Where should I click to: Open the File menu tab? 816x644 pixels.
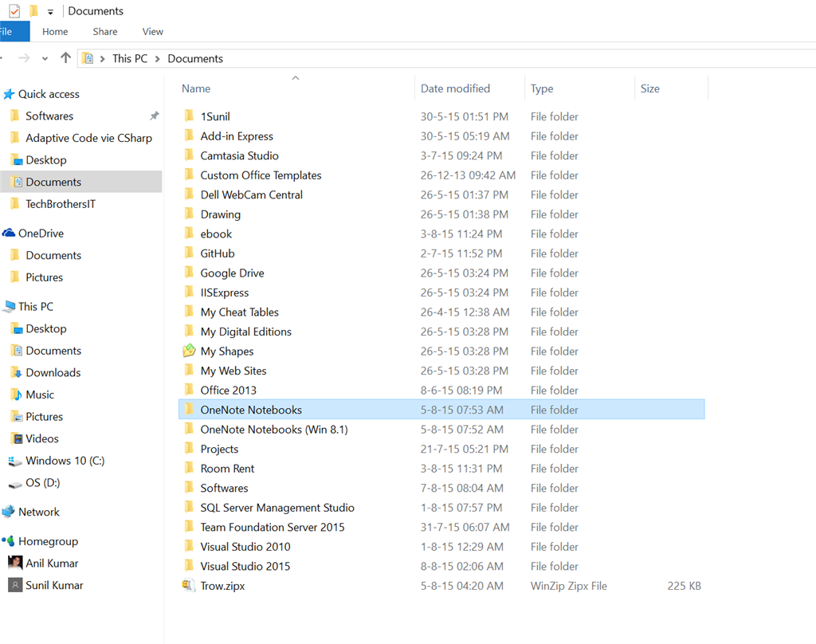click(13, 32)
